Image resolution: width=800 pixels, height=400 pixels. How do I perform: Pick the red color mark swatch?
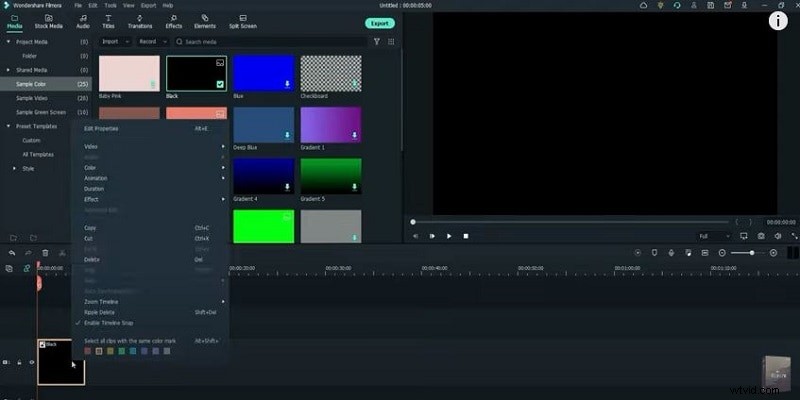pos(88,351)
